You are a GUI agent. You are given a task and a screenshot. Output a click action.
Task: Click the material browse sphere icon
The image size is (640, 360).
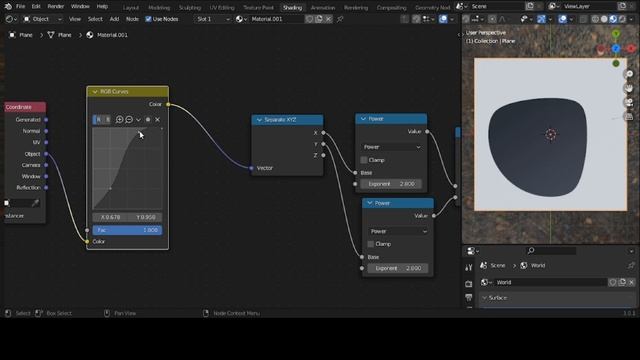pos(240,19)
